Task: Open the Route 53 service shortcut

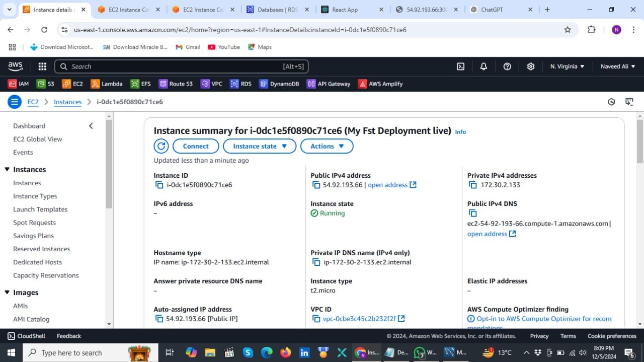Action: (x=176, y=84)
